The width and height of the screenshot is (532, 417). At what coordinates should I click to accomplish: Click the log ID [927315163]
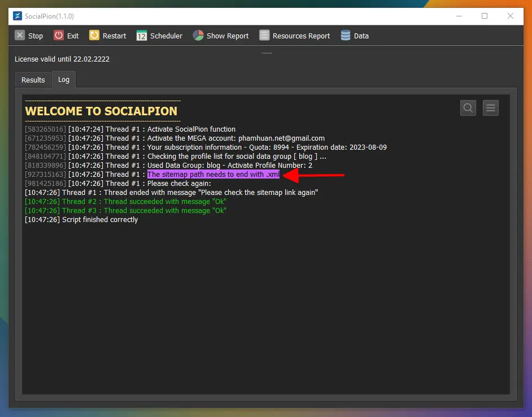click(46, 175)
